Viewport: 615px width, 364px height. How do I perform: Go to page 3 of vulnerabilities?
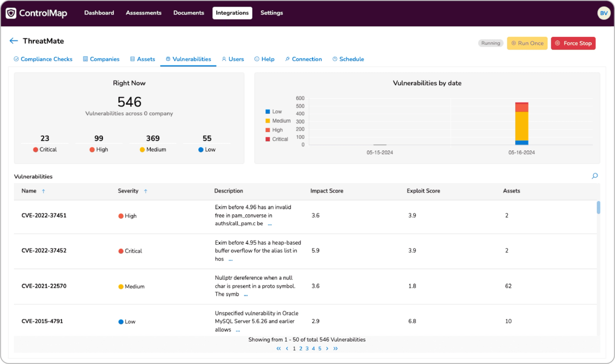[x=307, y=349]
